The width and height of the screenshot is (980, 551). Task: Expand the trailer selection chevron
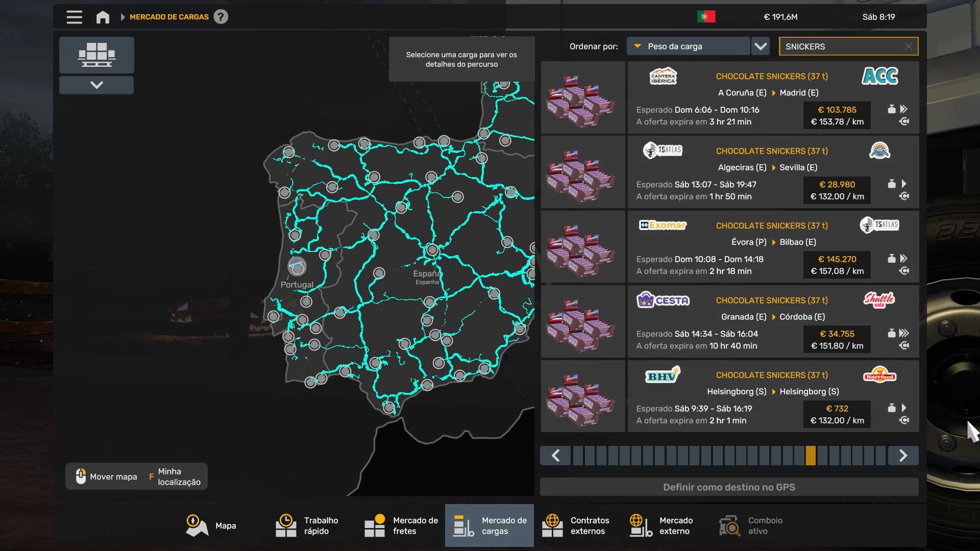[96, 85]
